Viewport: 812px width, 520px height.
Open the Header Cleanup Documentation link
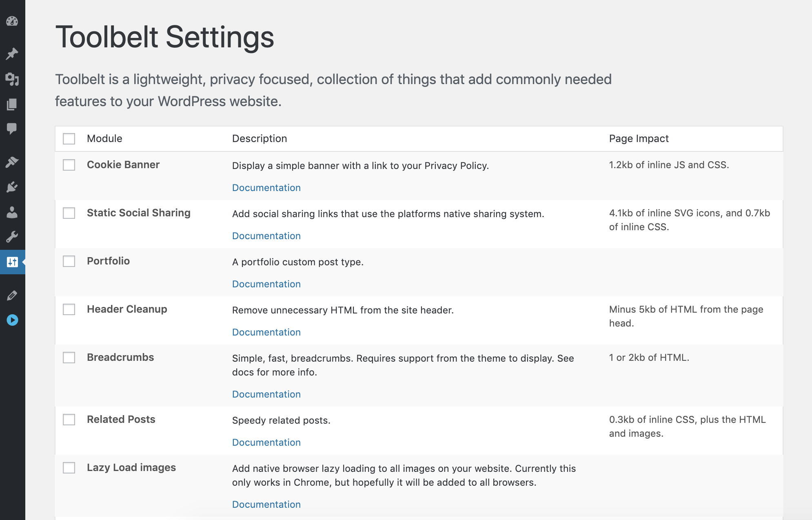point(266,332)
